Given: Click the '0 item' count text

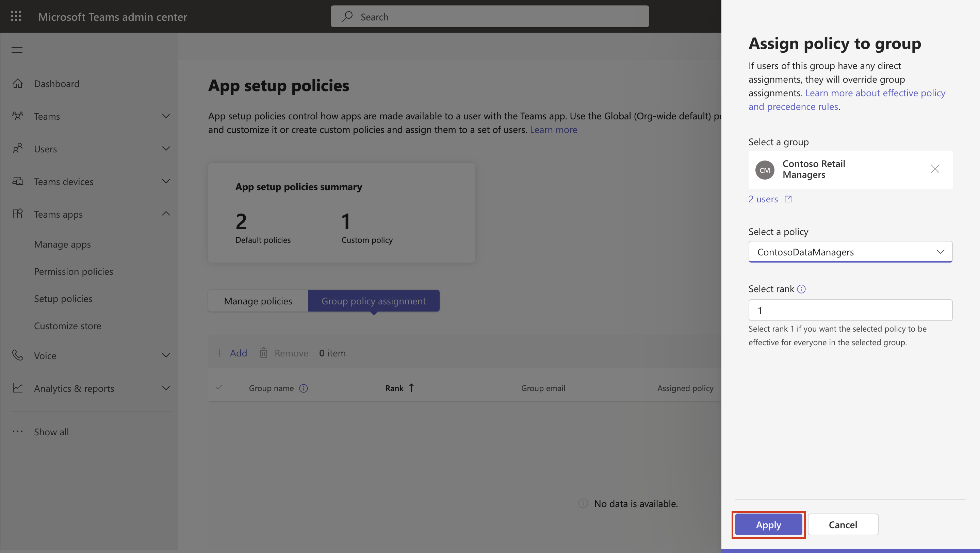Looking at the screenshot, I should pos(332,353).
